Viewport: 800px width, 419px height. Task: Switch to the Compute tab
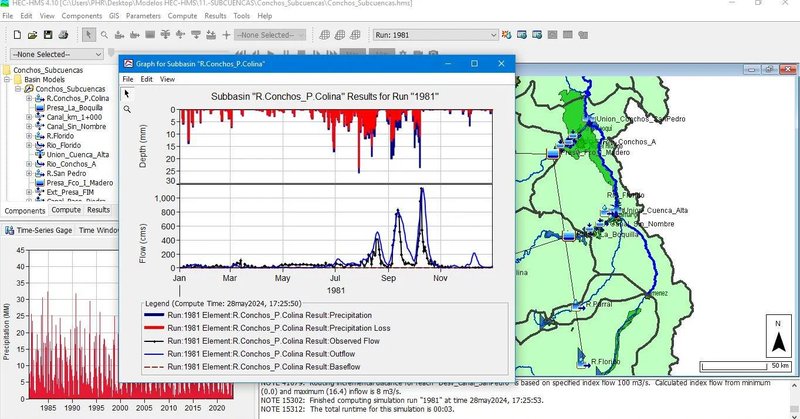66,210
